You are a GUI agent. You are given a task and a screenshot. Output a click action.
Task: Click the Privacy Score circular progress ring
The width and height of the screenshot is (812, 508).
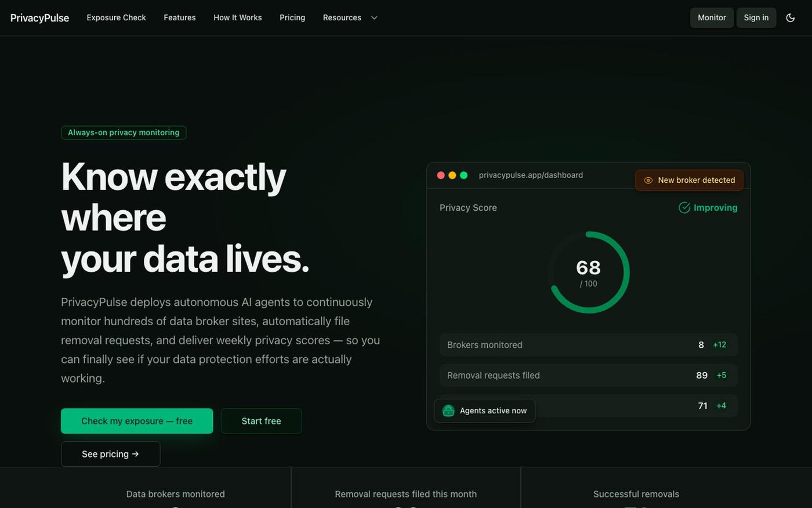[589, 272]
